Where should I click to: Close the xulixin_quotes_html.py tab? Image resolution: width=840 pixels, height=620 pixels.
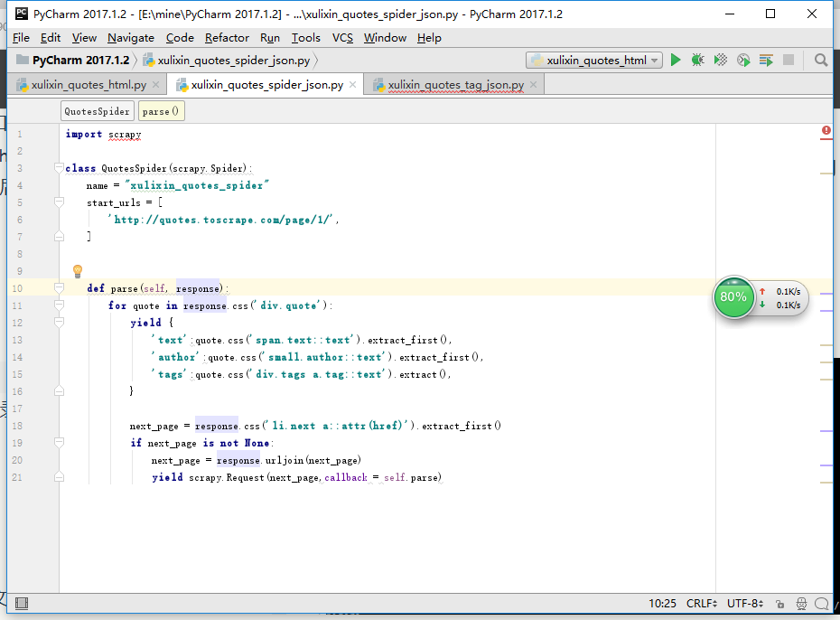pos(156,85)
